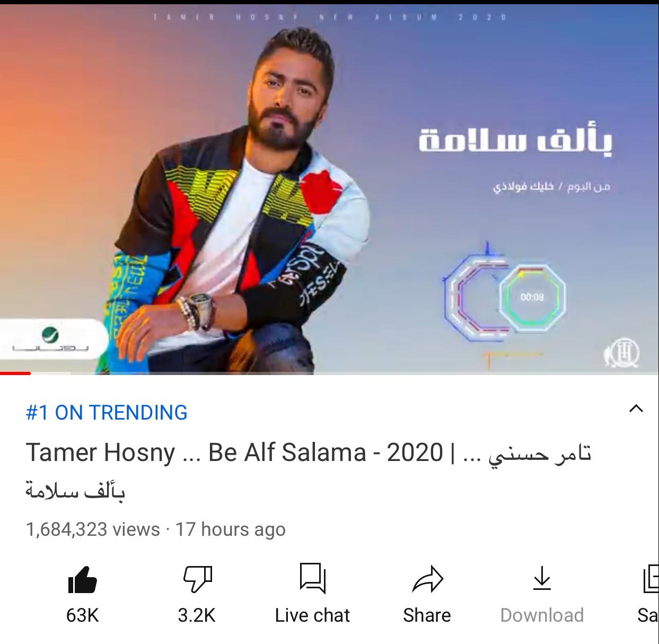Tap the Download arrow icon
Screen dimensions: 659x644
[x=542, y=578]
